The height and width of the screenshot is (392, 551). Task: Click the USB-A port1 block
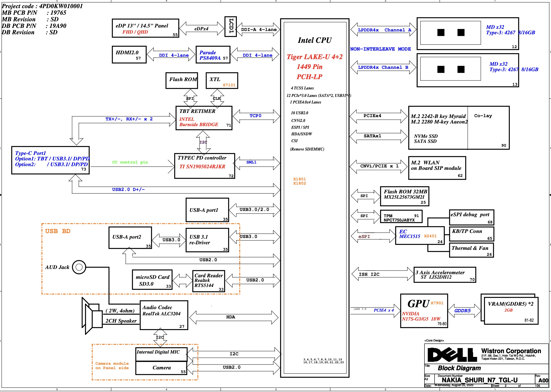click(x=207, y=210)
